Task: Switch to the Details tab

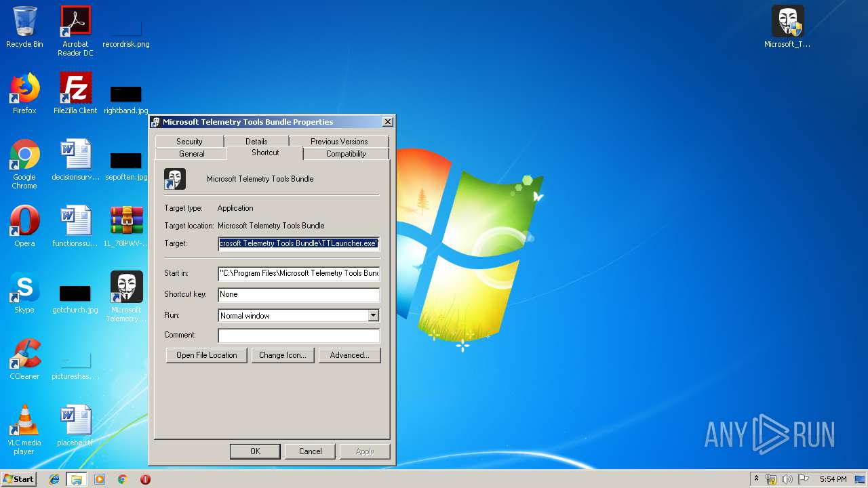Action: point(256,141)
